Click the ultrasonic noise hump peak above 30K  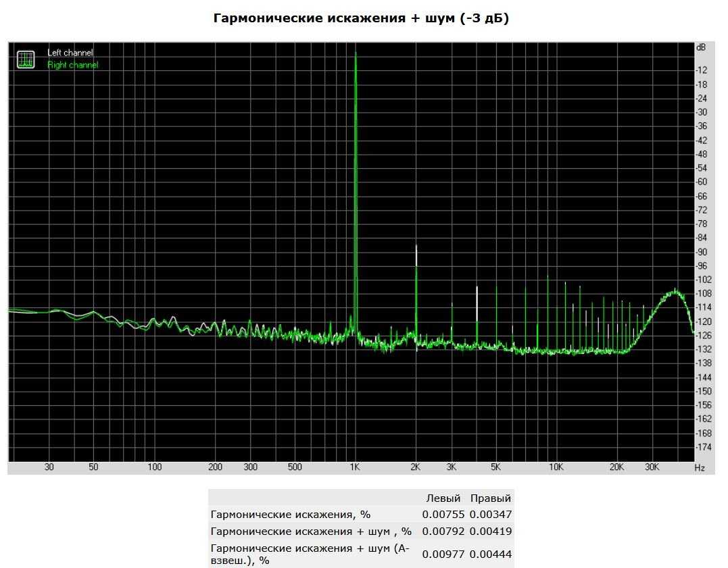[674, 292]
